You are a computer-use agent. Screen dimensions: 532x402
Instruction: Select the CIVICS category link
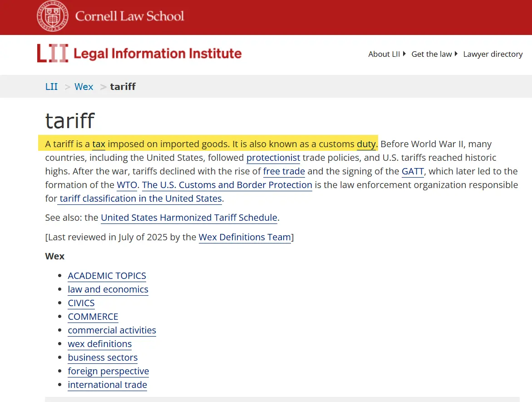81,303
